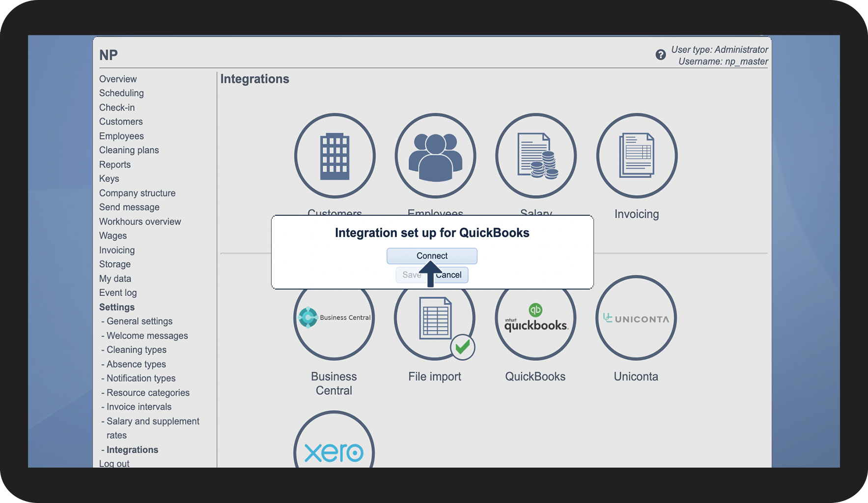Open the Check-in sidebar page
The image size is (868, 503).
click(x=117, y=108)
